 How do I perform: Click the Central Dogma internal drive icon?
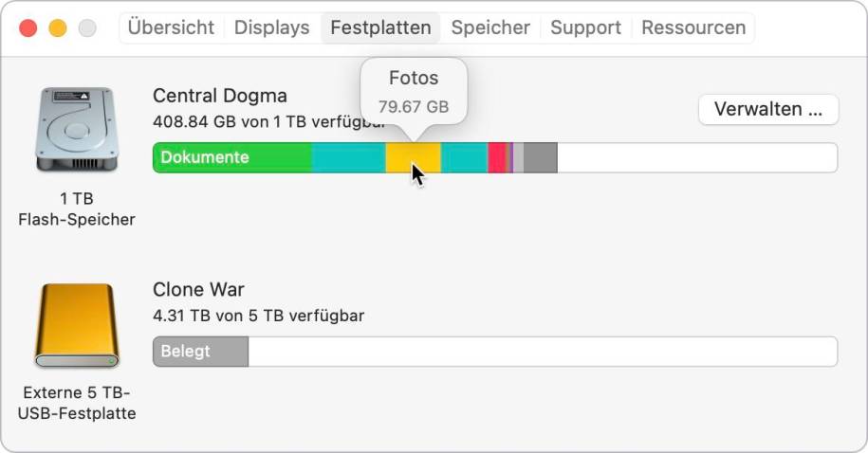click(77, 129)
